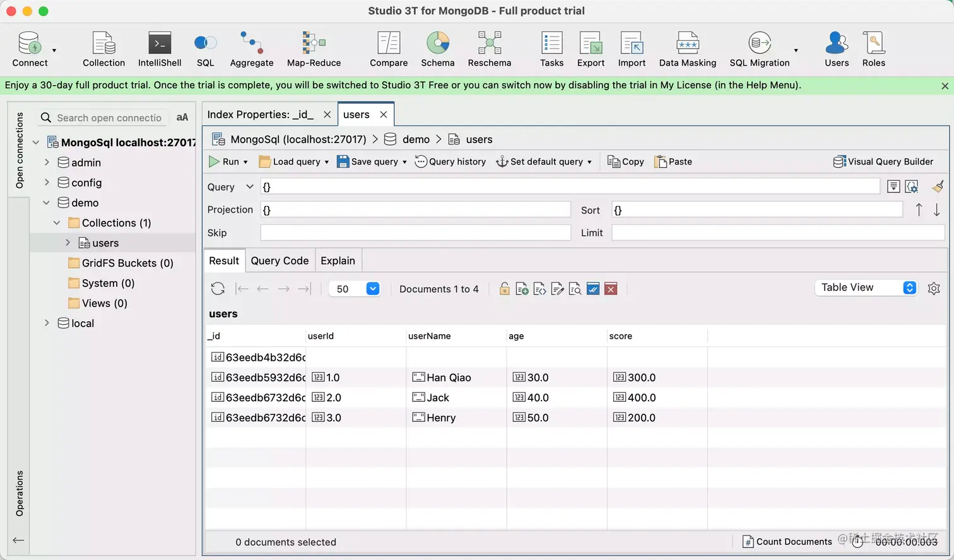Open the results settings gear
Viewport: 954px width, 560px height.
934,289
